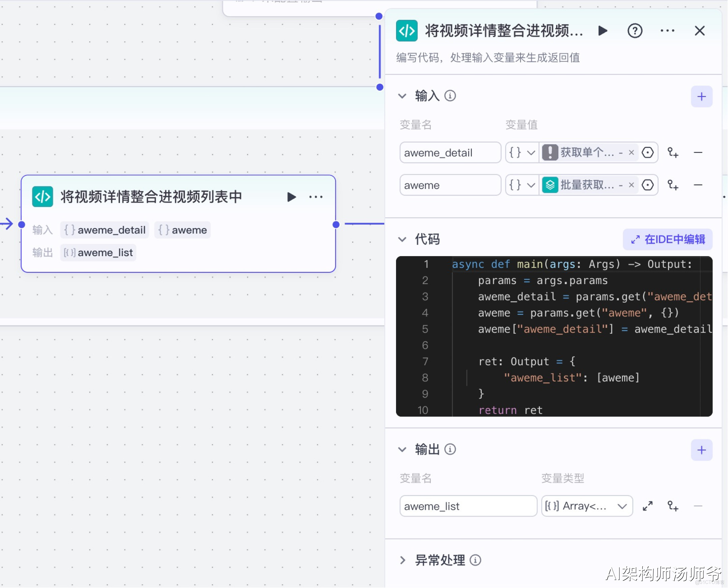Click 在IDE中编辑 button
Screen dimensions: 728x588
(x=667, y=240)
